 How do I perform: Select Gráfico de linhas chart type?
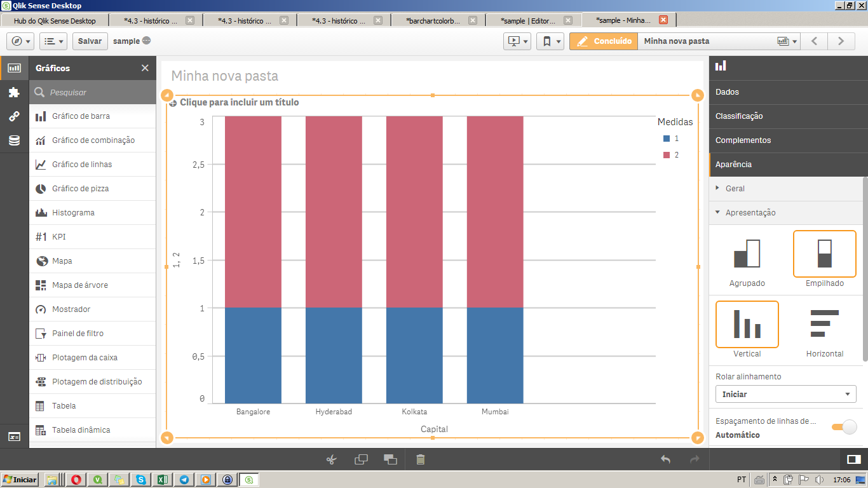click(x=93, y=165)
